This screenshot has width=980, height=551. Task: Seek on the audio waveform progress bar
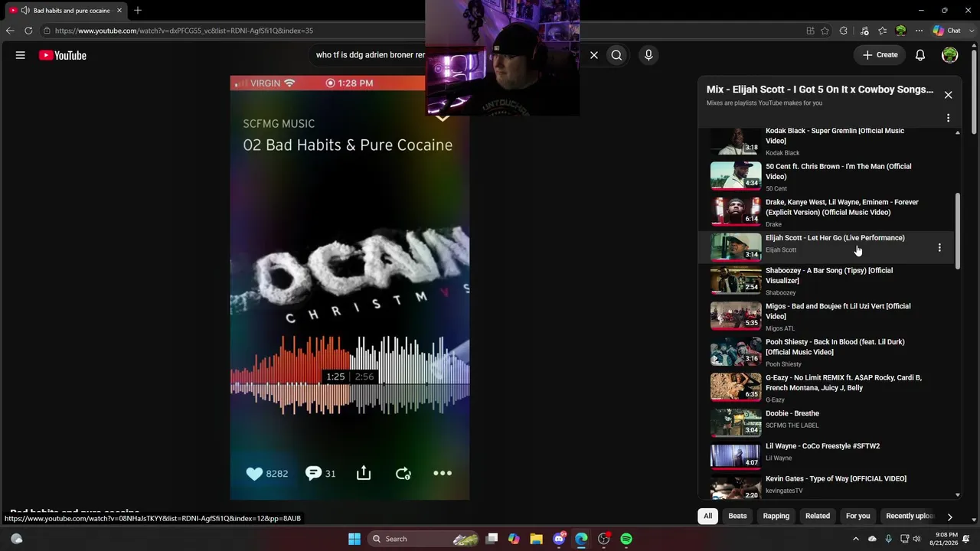pyautogui.click(x=350, y=375)
